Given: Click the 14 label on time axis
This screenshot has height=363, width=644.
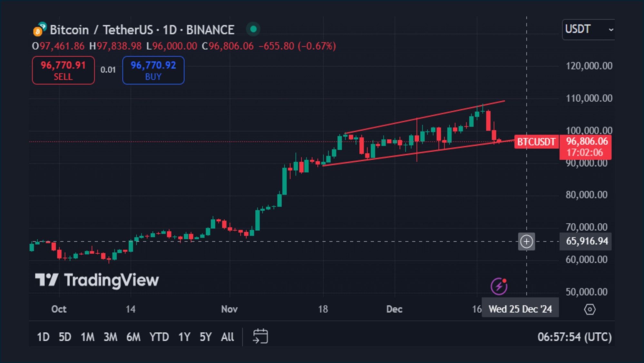Looking at the screenshot, I should tap(131, 309).
